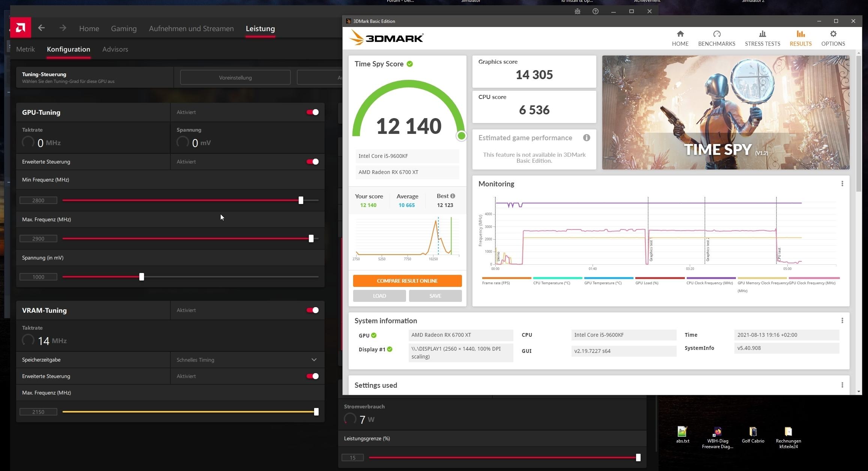Click the green check next to GPU label
Screen dimensions: 868x471
point(374,335)
